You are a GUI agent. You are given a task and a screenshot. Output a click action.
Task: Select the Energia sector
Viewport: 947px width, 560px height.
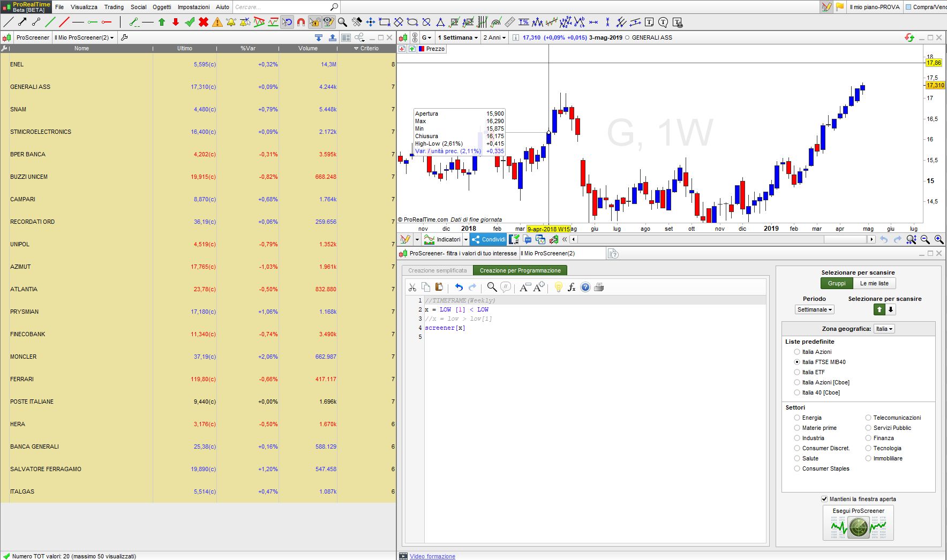point(797,418)
